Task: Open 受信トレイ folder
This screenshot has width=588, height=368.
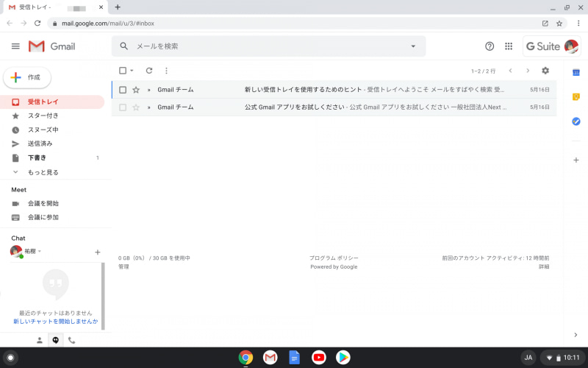Action: pos(52,102)
